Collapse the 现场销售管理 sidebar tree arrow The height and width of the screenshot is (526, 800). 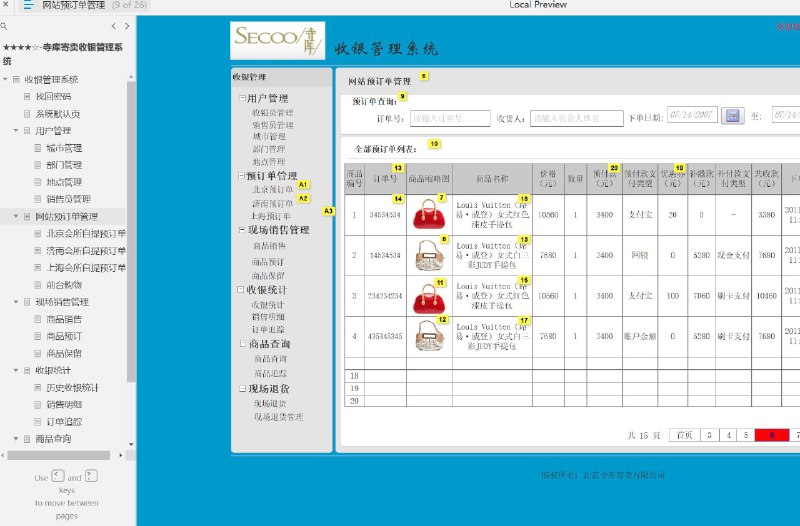16,302
